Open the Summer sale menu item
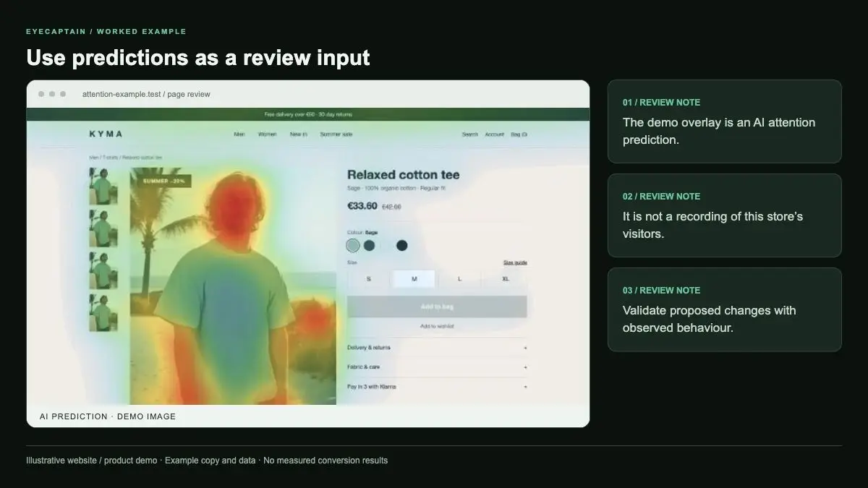 336,134
